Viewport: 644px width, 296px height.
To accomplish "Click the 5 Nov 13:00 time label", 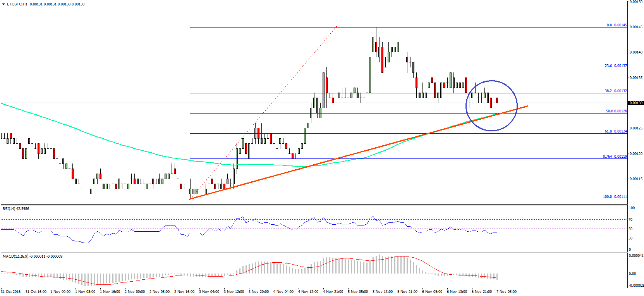I will click(383, 292).
